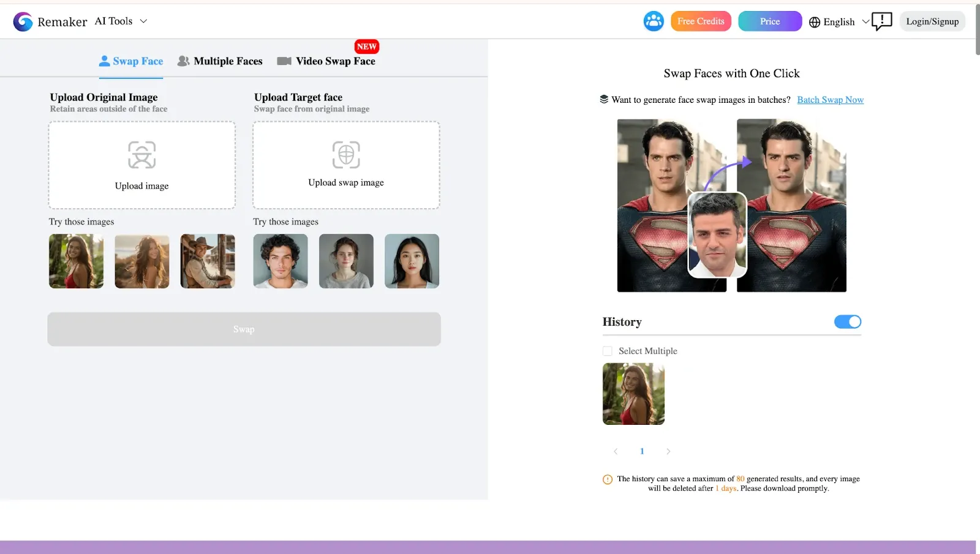
Task: Open the Price page button
Action: (x=770, y=21)
